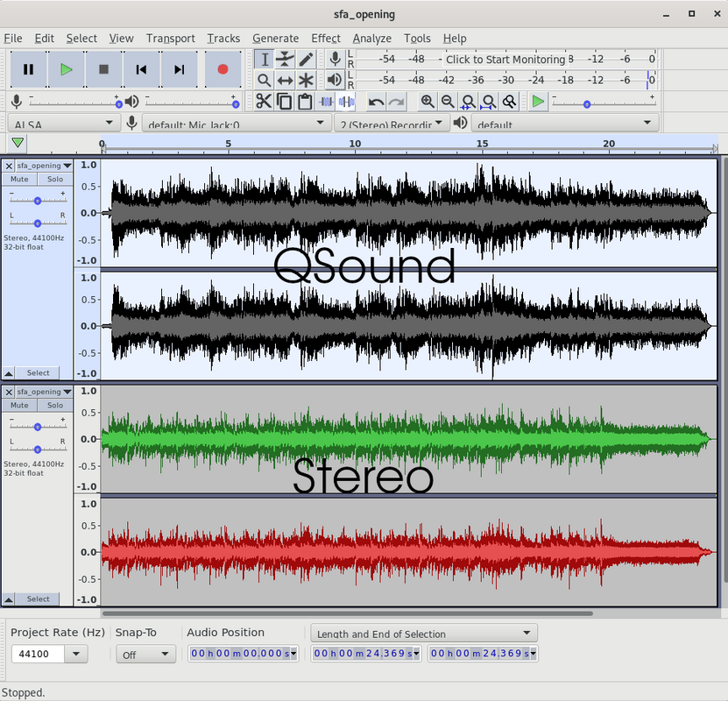Click the Zoom Out icon

tap(448, 101)
